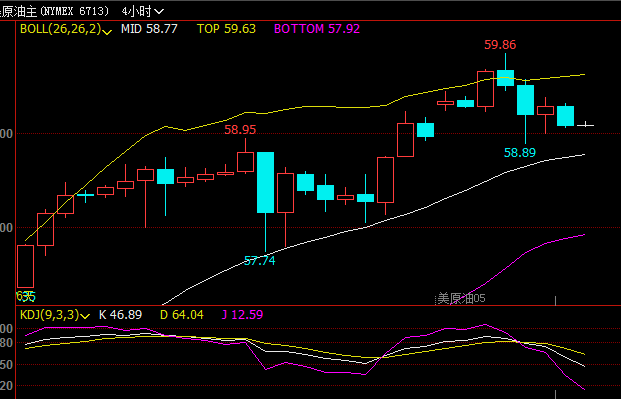Viewport: 621px width, 399px height.
Task: Click the D 64.04 value
Action: pyautogui.click(x=182, y=315)
